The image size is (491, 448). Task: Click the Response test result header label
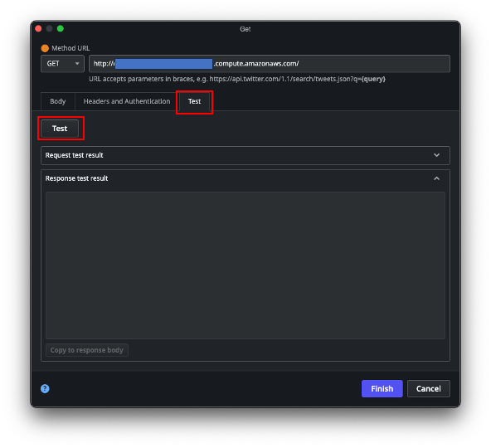pos(76,178)
